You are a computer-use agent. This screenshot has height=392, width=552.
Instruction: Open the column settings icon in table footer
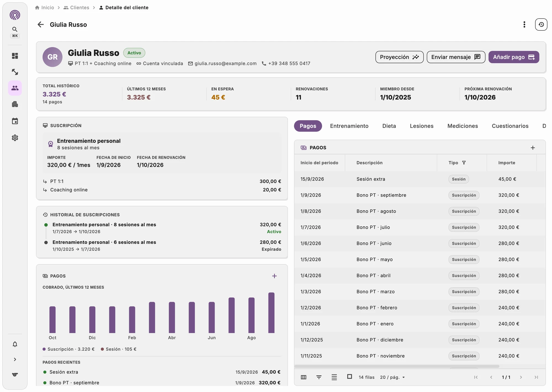304,377
